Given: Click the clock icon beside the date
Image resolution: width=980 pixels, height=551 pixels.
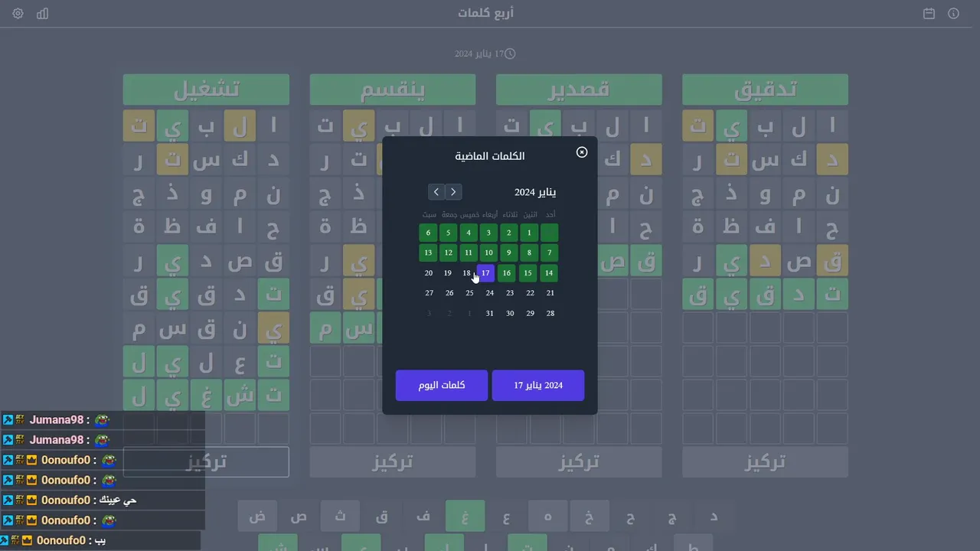Looking at the screenshot, I should (x=510, y=54).
